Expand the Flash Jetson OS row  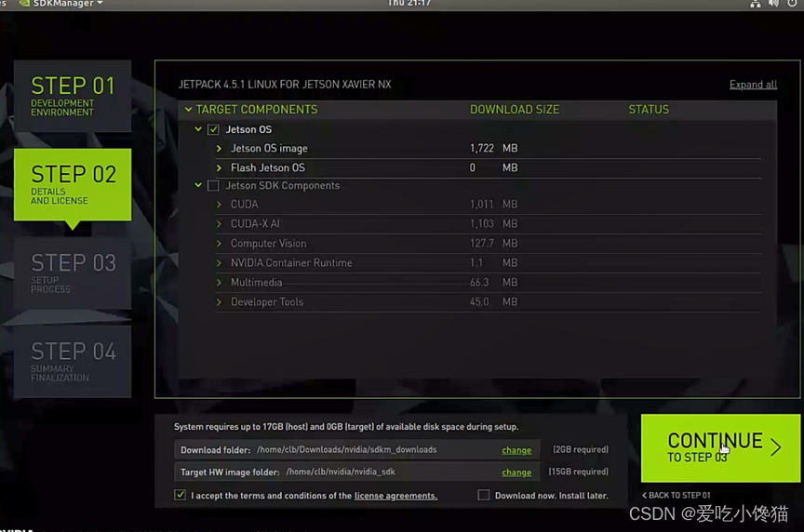click(x=219, y=168)
